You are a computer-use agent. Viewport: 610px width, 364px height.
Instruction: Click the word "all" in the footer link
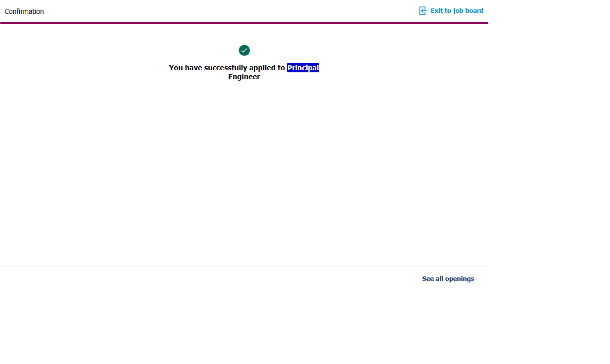coord(439,279)
